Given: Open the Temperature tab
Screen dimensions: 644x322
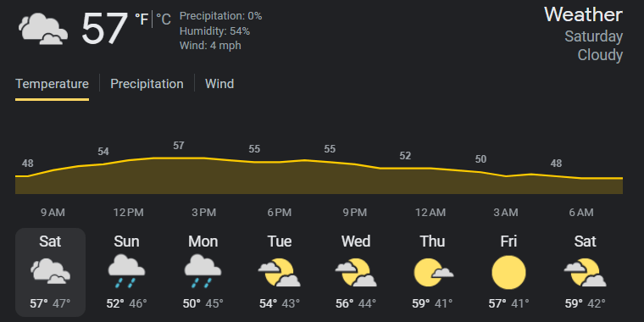Looking at the screenshot, I should [x=53, y=84].
